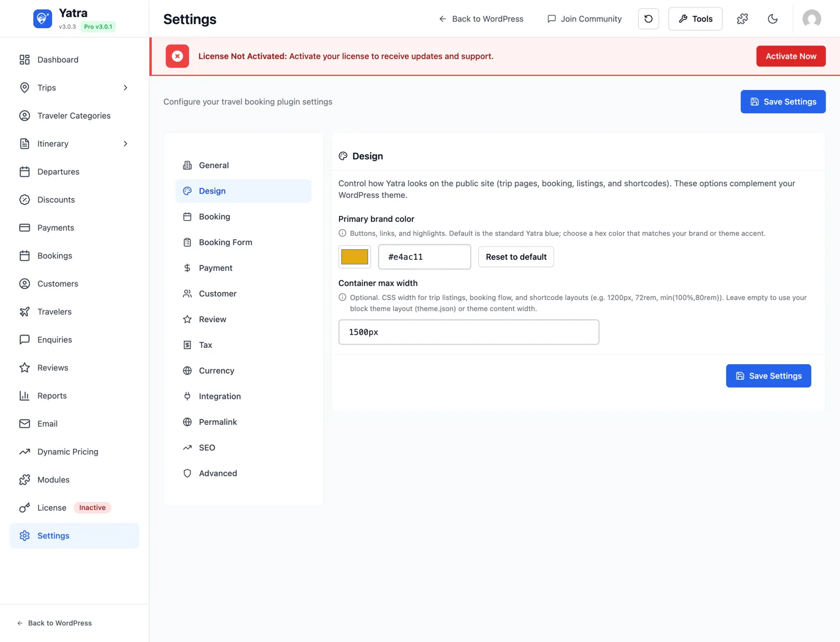Click the License key icon
The image size is (840, 642).
24,508
